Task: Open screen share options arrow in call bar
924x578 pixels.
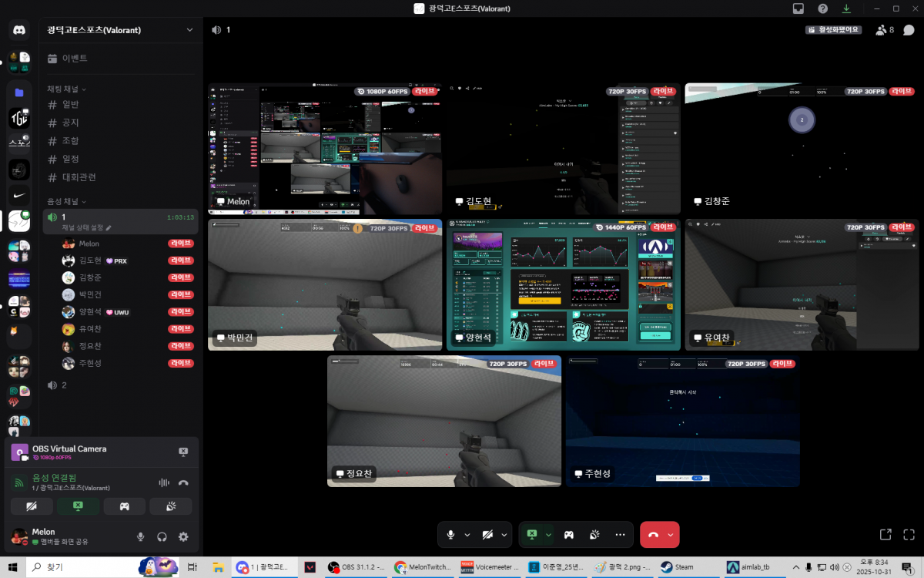Action: click(x=548, y=534)
